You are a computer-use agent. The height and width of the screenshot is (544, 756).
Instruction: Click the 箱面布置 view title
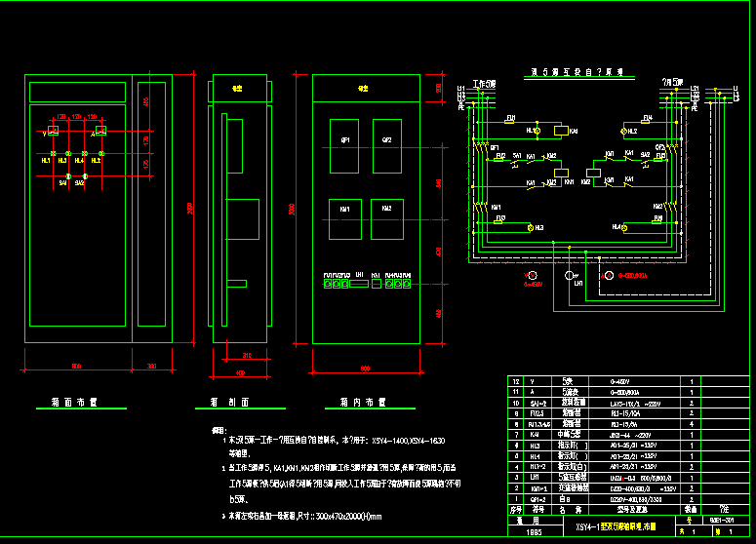(x=74, y=403)
